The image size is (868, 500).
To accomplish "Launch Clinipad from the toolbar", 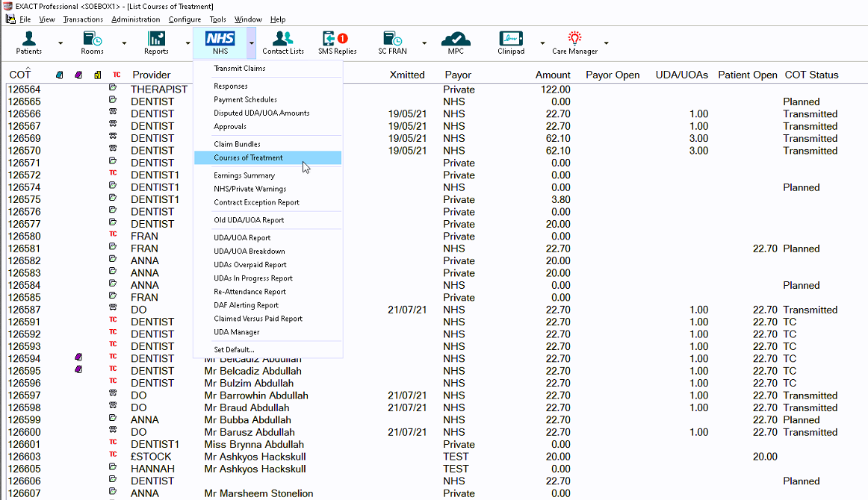I will pos(511,43).
